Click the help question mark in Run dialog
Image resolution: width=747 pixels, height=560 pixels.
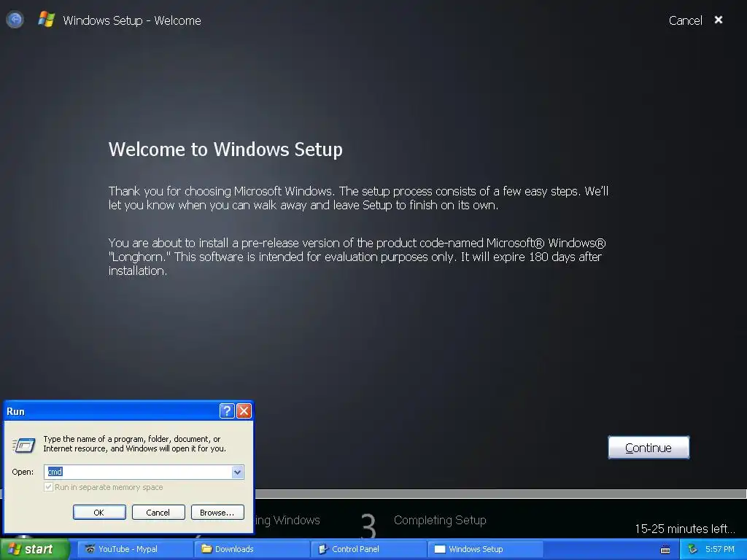pyautogui.click(x=227, y=411)
